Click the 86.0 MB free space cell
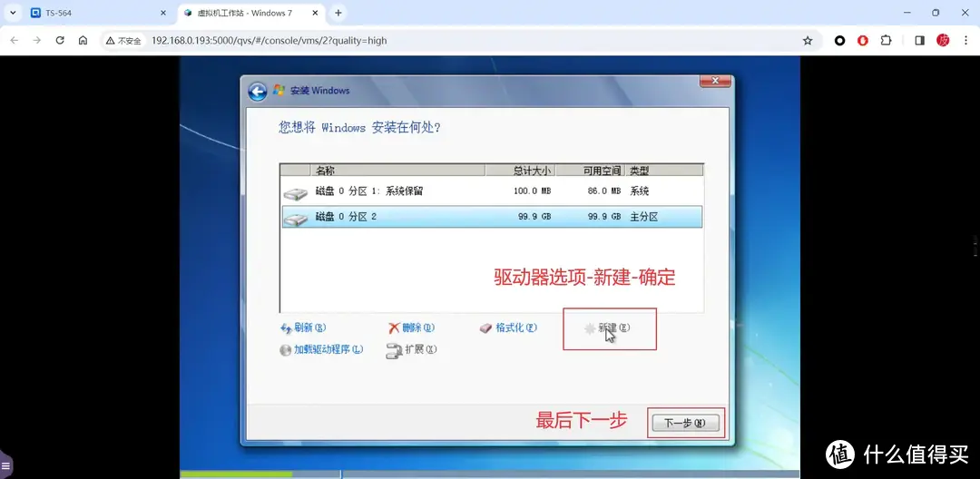980x479 pixels. 604,191
